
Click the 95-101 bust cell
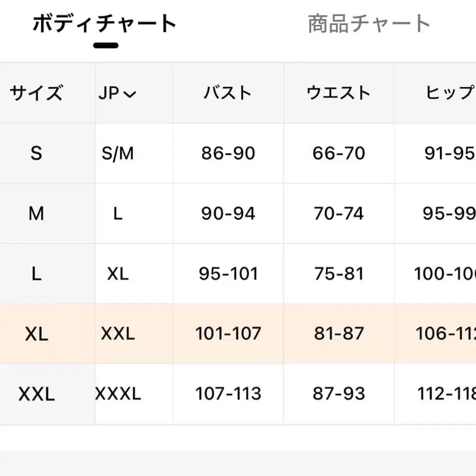[228, 273]
